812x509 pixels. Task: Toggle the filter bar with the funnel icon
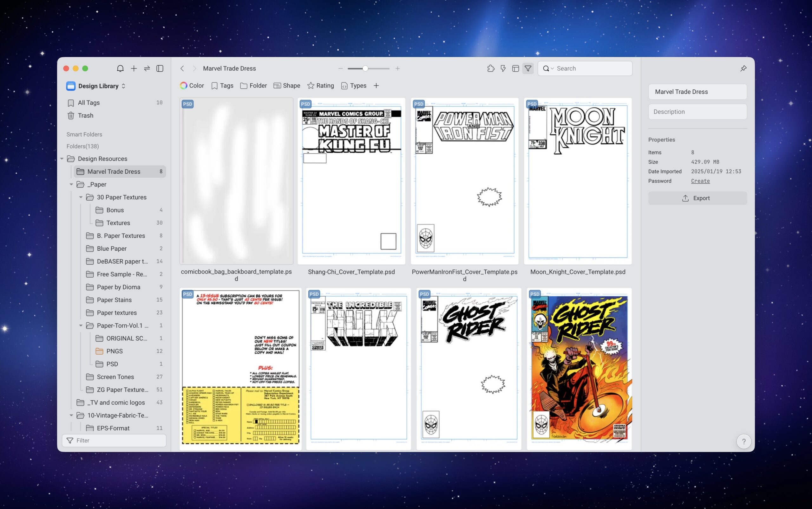pyautogui.click(x=527, y=68)
